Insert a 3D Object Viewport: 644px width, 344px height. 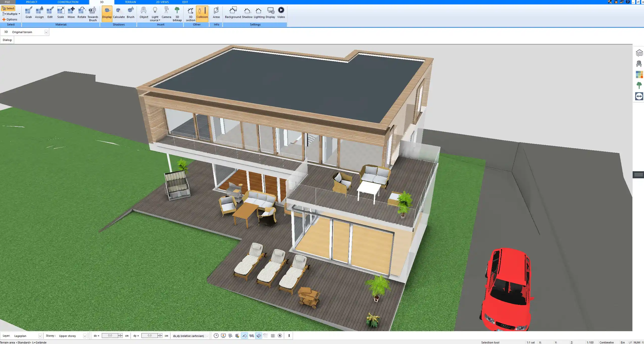pyautogui.click(x=144, y=13)
